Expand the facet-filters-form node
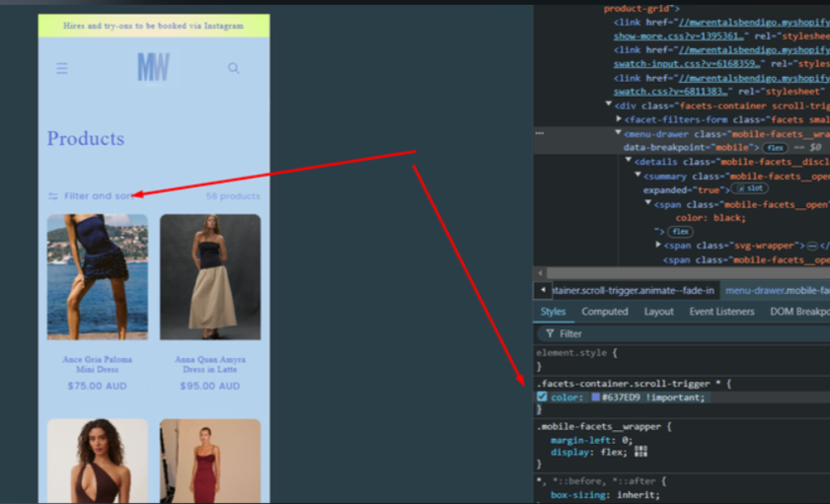Image resolution: width=830 pixels, height=504 pixels. 618,119
